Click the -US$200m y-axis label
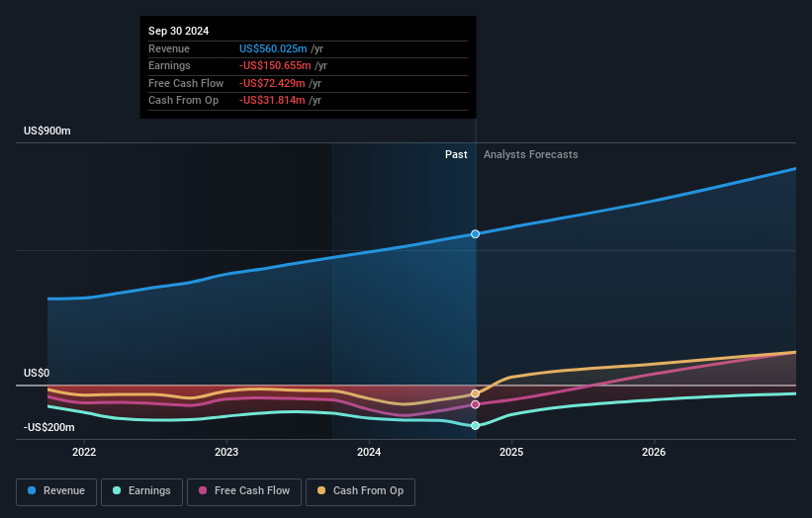Viewport: 812px width, 518px height. [x=49, y=427]
